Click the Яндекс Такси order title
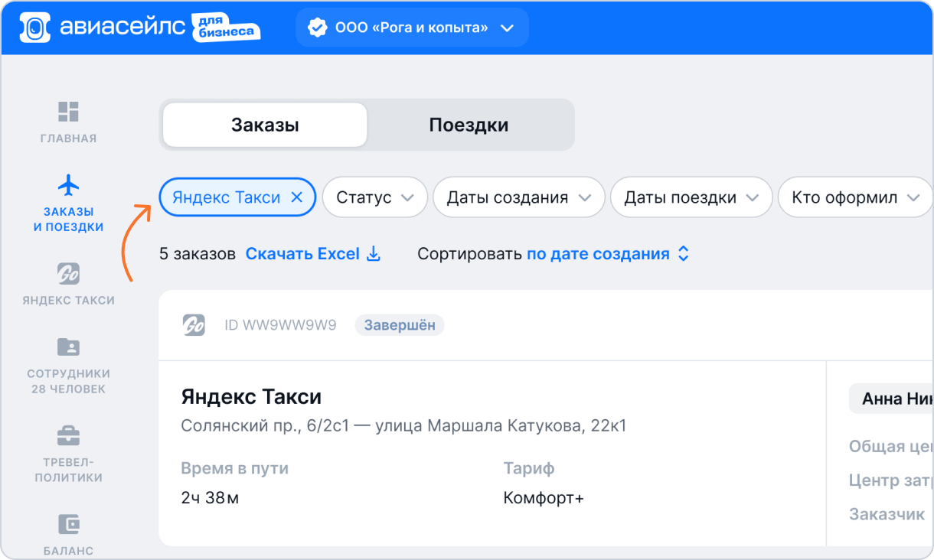The image size is (934, 560). coord(251,397)
